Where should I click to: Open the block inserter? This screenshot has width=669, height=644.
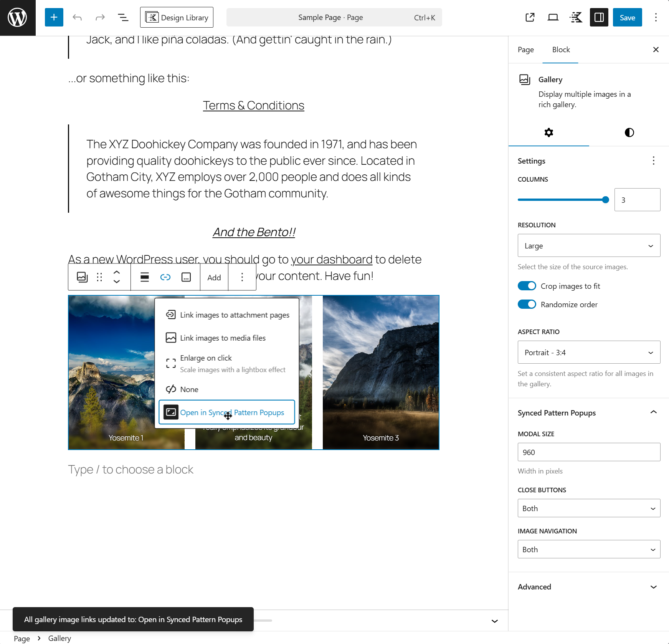[54, 17]
